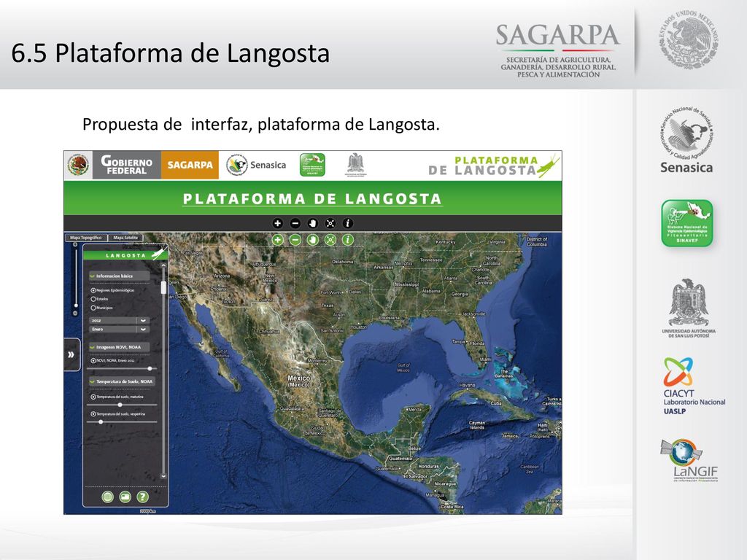This screenshot has height=560, width=747.
Task: Select the Estados radio button
Action: coord(93,299)
